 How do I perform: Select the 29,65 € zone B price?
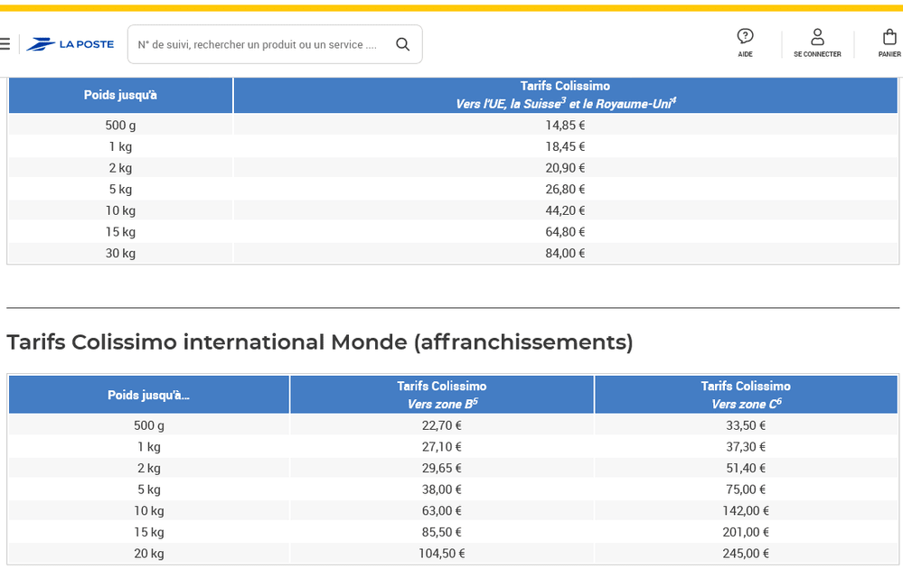click(442, 468)
